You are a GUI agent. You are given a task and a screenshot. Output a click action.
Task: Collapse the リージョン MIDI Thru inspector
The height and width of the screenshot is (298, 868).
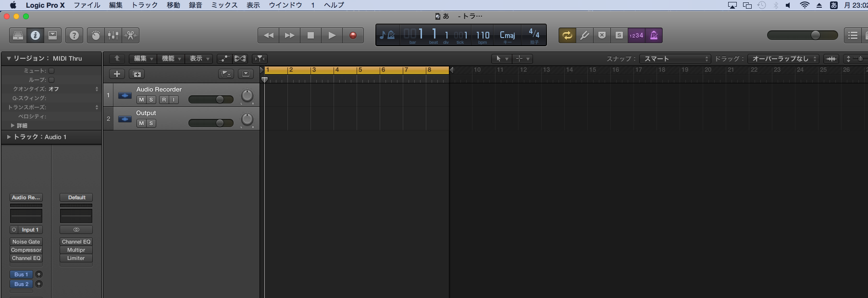pyautogui.click(x=8, y=58)
